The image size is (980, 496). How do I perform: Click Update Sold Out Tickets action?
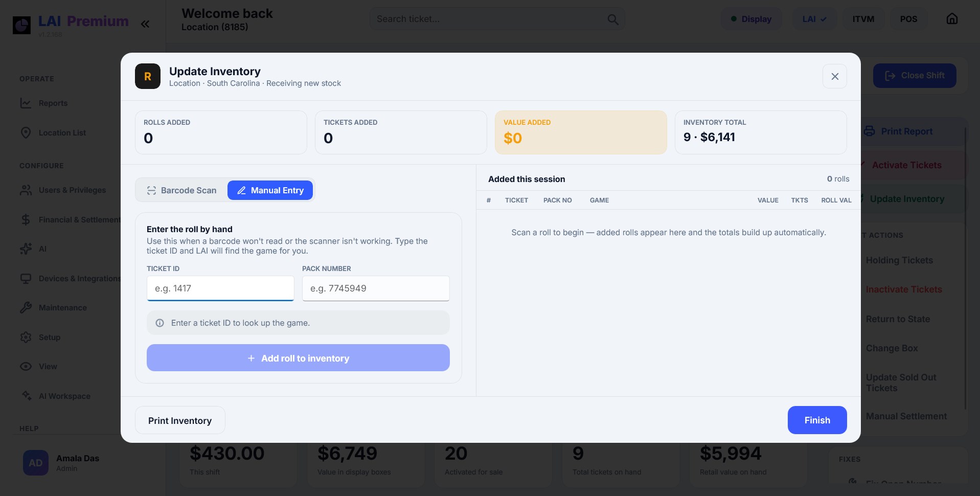[901, 382]
